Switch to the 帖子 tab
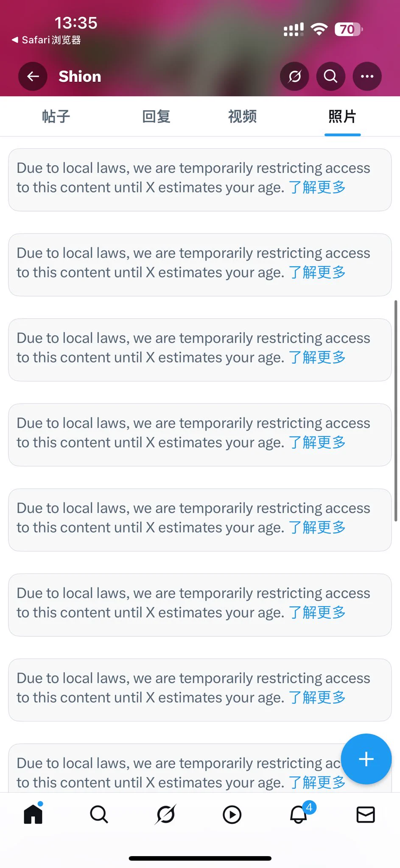 (56, 116)
